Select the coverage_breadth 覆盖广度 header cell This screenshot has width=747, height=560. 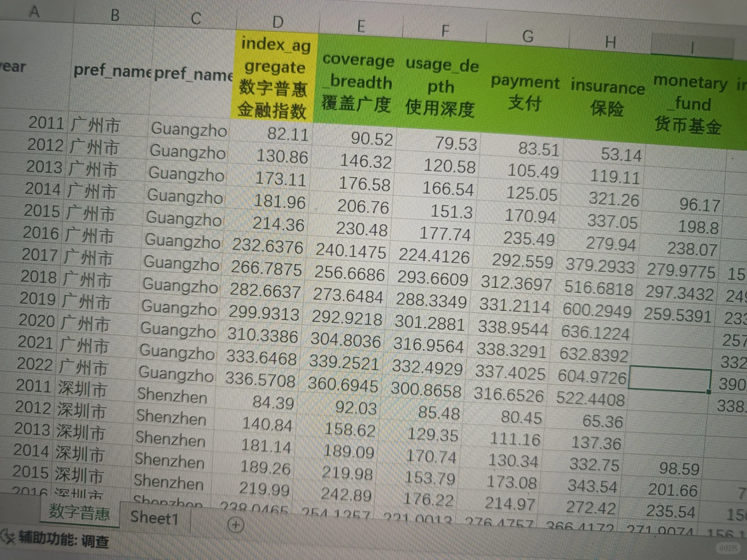pos(357,82)
